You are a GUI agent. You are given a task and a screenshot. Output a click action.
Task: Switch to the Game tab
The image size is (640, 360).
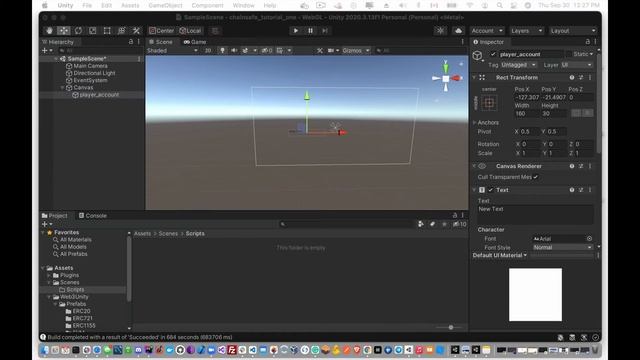pos(195,42)
